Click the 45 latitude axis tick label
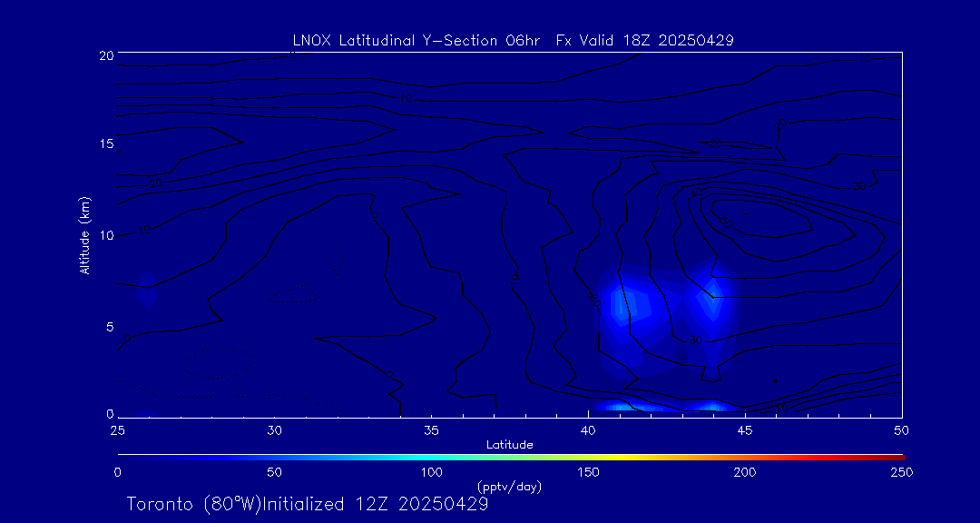 (x=745, y=429)
